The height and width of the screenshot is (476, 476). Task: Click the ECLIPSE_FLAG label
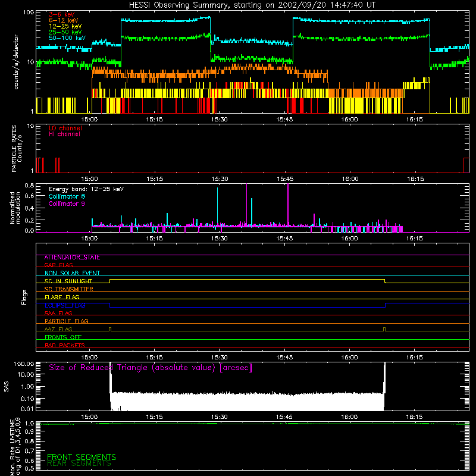pos(65,305)
